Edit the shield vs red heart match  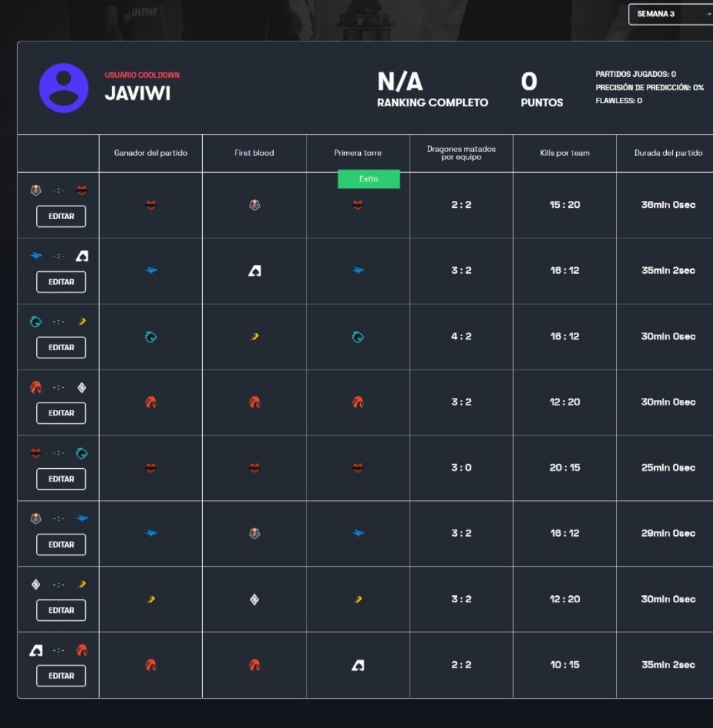click(61, 216)
